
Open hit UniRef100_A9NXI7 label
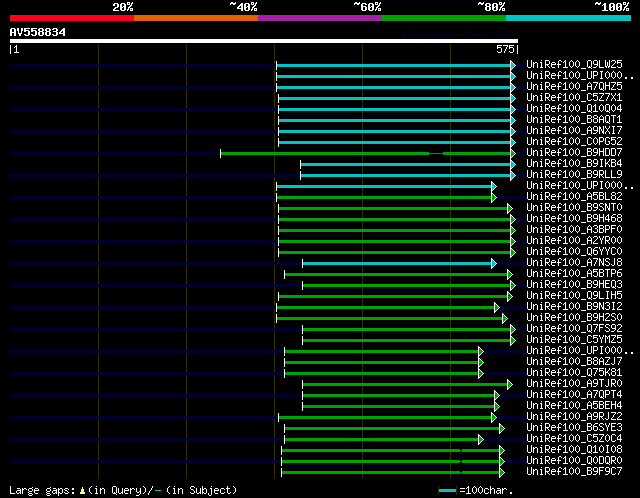pos(574,131)
